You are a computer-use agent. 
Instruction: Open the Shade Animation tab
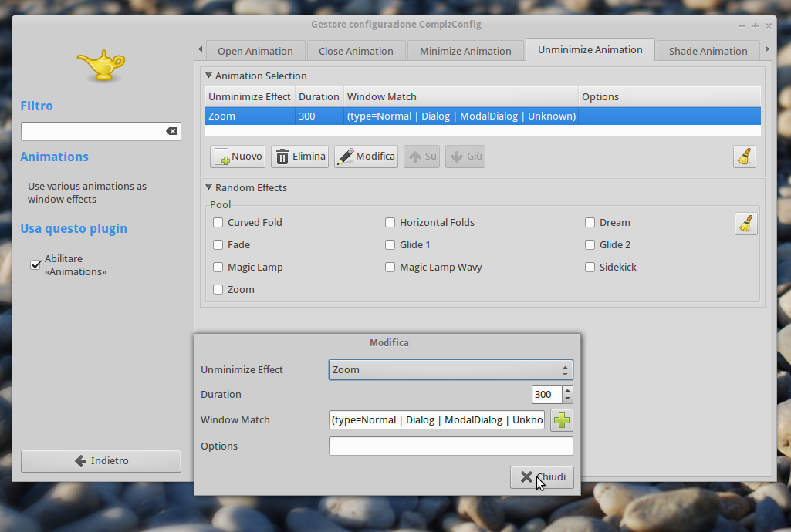tap(708, 51)
